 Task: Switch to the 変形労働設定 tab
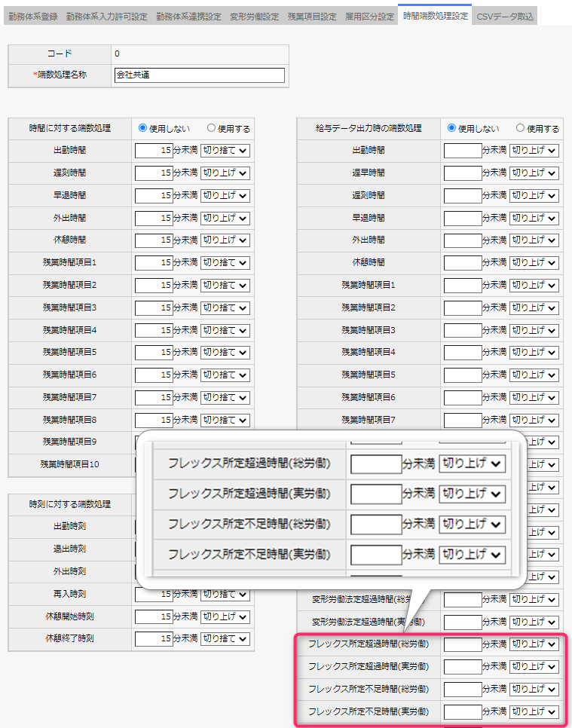tap(254, 17)
